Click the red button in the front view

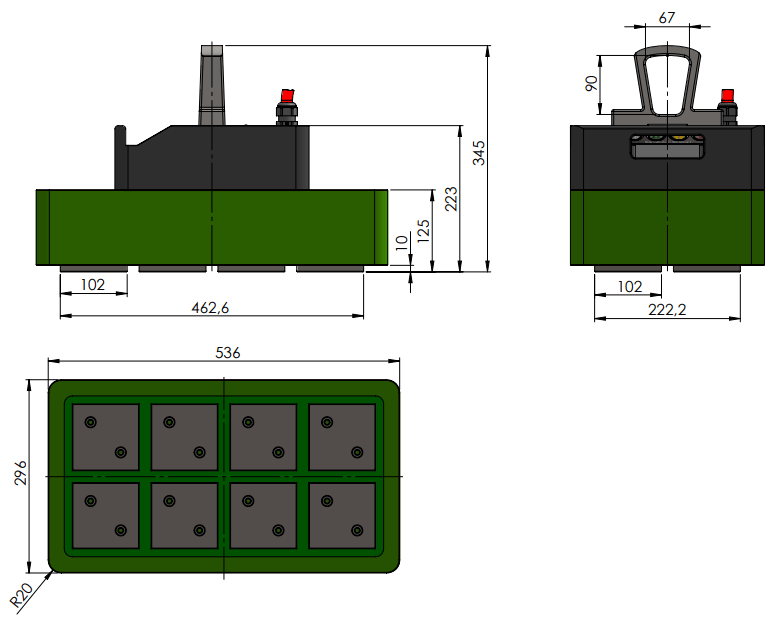coord(287,94)
